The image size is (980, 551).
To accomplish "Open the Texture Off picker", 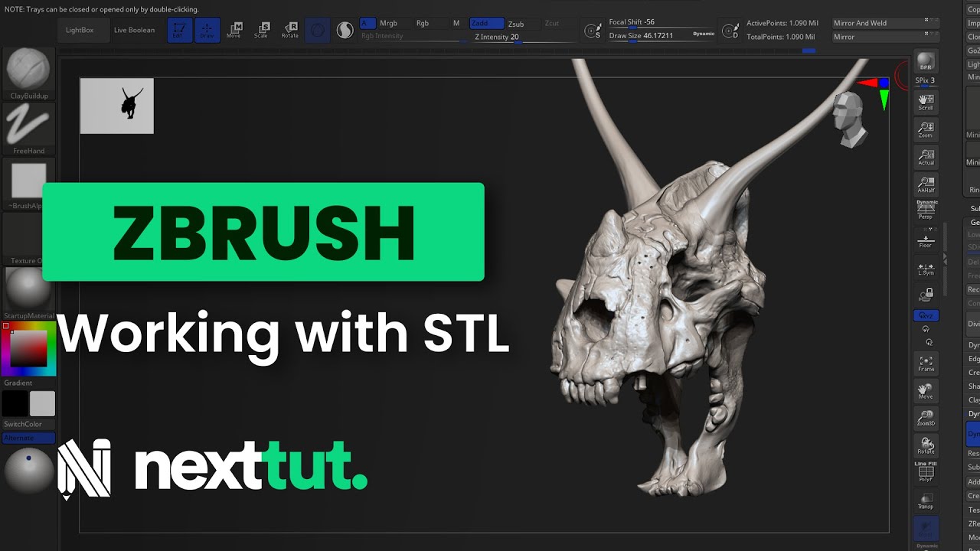I will (x=28, y=239).
